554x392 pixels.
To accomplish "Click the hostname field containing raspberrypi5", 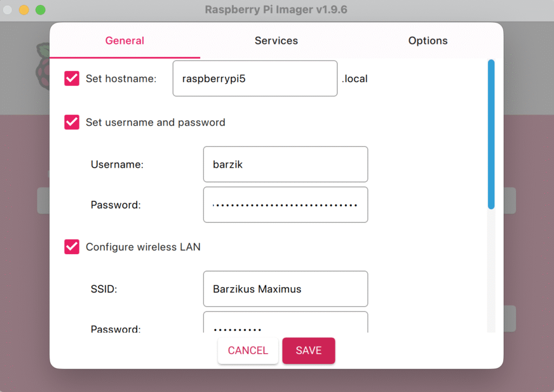I will point(255,78).
